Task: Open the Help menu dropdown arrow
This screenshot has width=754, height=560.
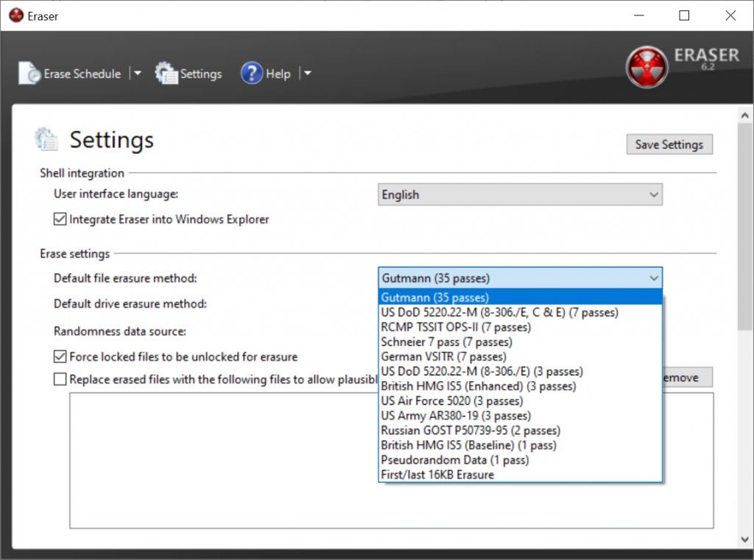Action: pos(308,74)
